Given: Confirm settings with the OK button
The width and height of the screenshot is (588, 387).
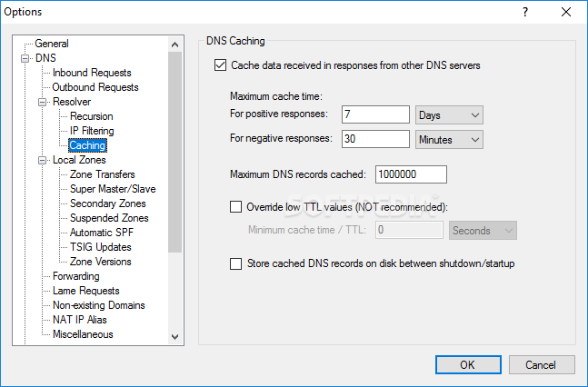Looking at the screenshot, I should coord(468,365).
